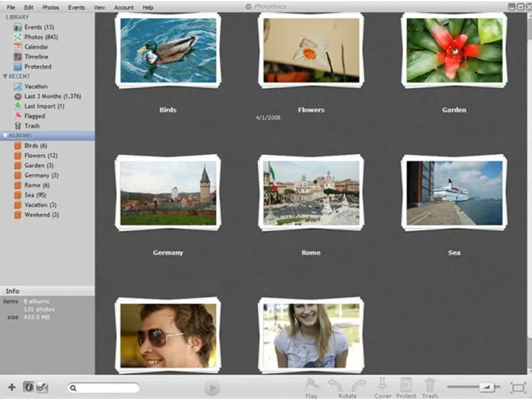Toggle the Info panel button
Viewport: 532px width, 399px height.
pos(29,387)
